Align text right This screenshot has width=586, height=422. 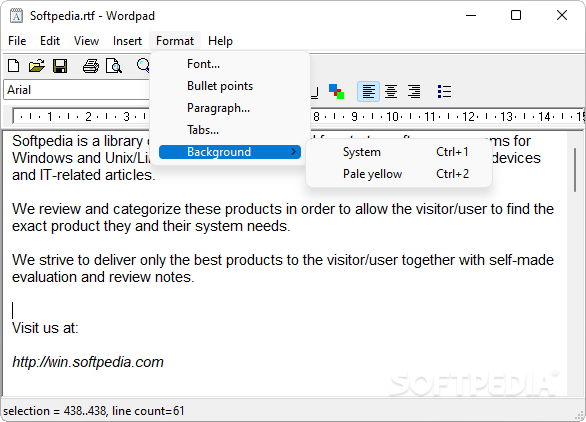[414, 92]
